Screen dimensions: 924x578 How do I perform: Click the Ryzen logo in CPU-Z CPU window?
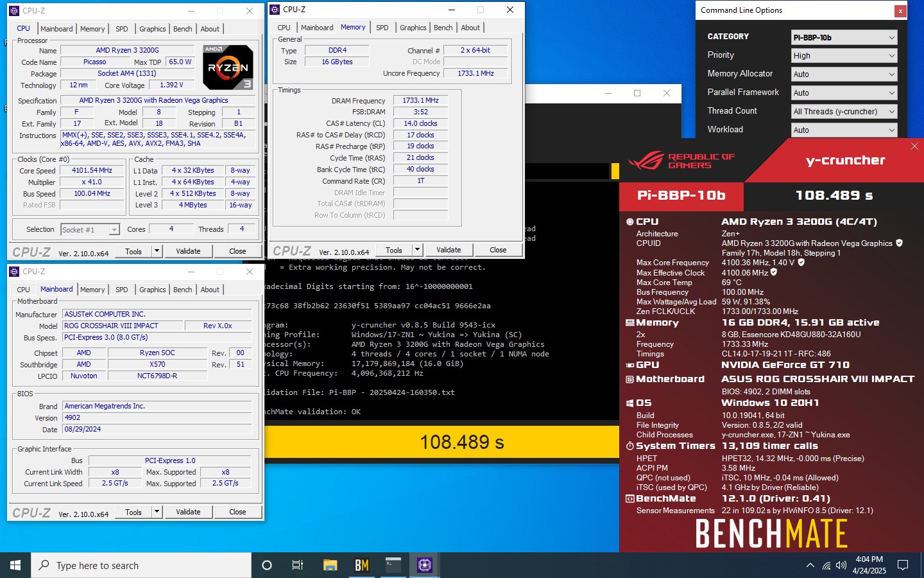[228, 67]
